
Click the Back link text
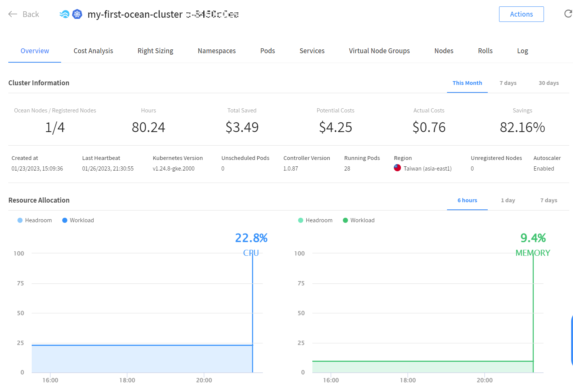pyautogui.click(x=31, y=14)
